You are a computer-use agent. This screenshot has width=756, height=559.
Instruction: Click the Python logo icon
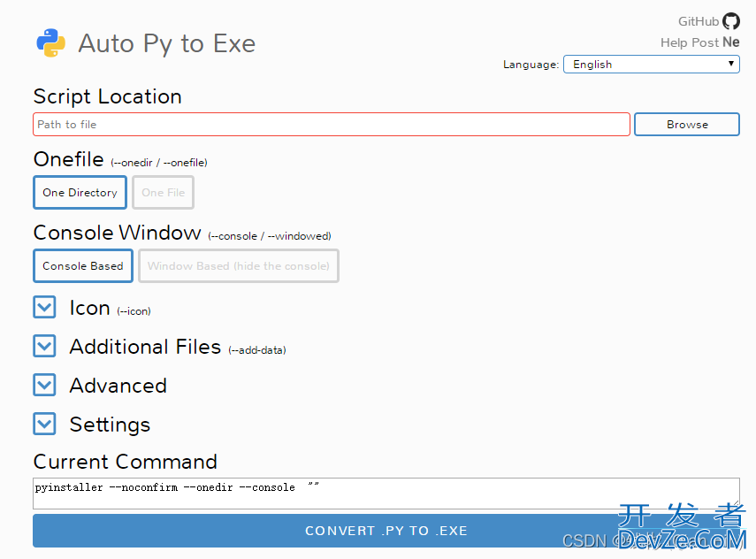pos(50,43)
